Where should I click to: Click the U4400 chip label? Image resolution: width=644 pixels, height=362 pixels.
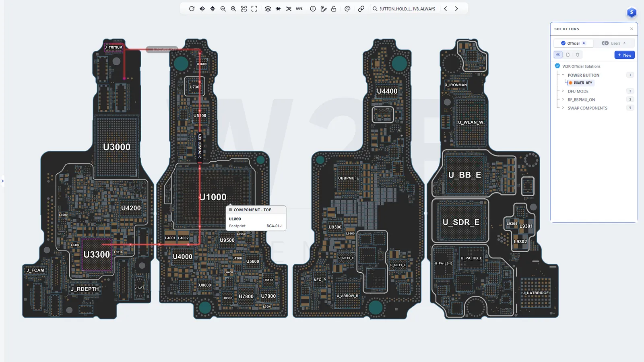tap(387, 91)
